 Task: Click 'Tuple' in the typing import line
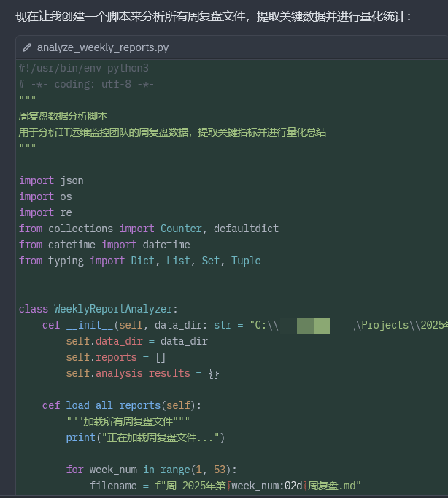tap(246, 261)
